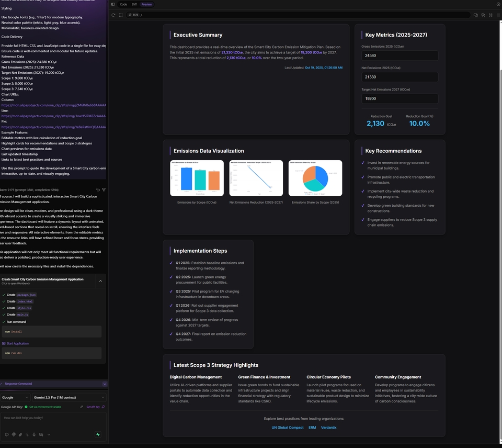Click the screenshot selection icon beside reload

[x=121, y=15]
